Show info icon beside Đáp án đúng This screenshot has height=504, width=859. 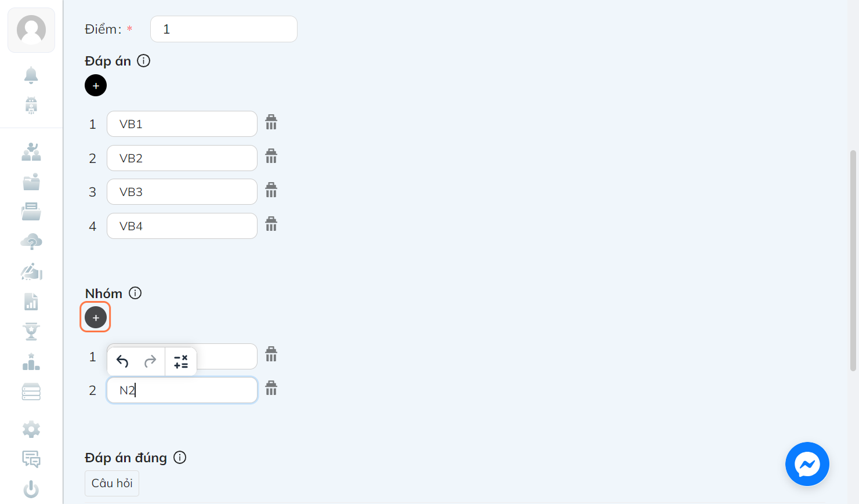pos(180,458)
